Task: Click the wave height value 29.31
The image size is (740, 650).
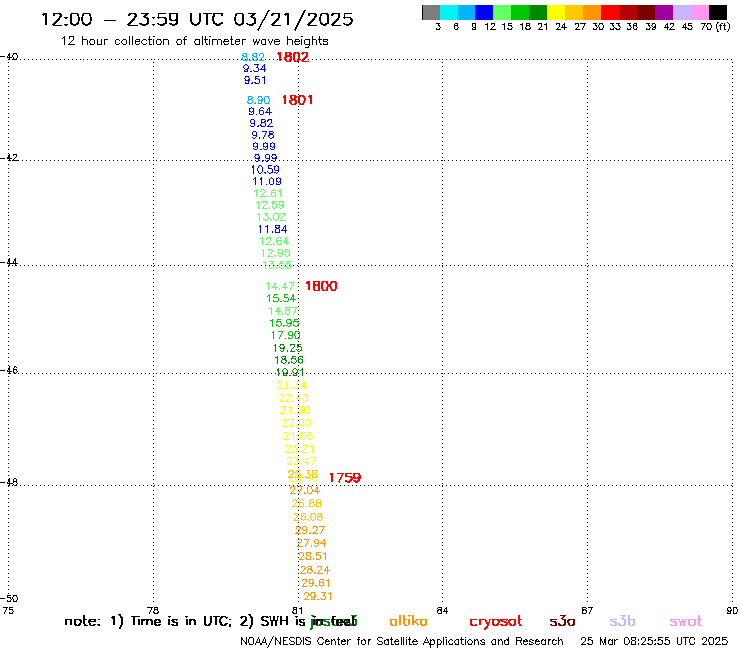Action: [318, 596]
